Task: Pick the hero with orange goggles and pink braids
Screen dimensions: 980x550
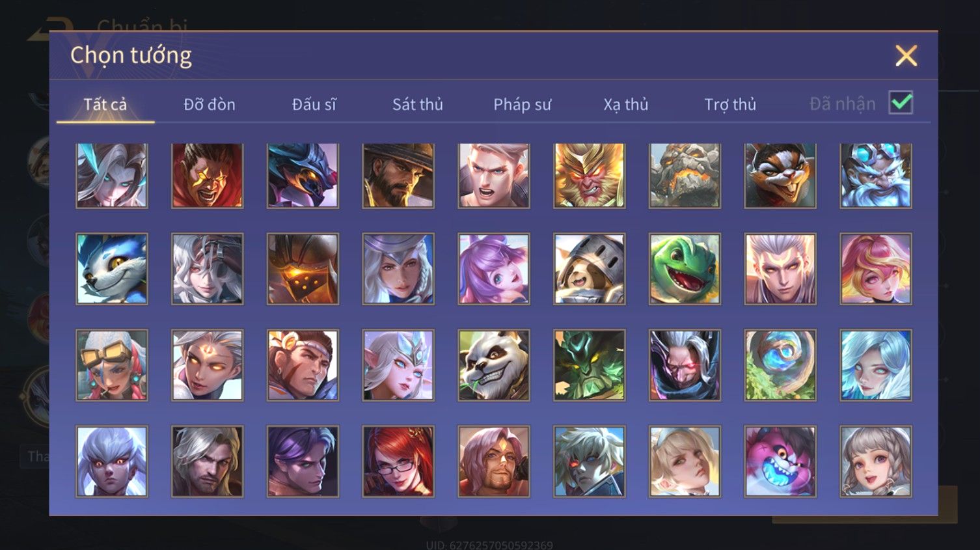Action: click(x=111, y=364)
